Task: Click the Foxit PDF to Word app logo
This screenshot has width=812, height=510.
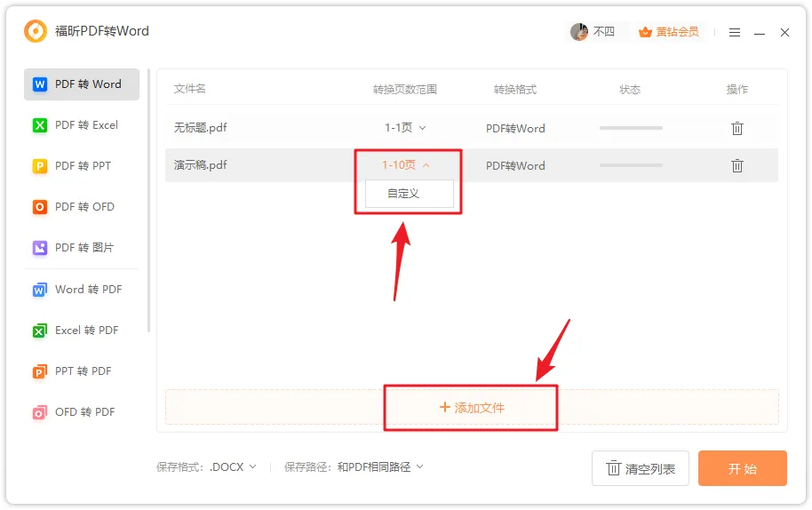Action: (36, 31)
